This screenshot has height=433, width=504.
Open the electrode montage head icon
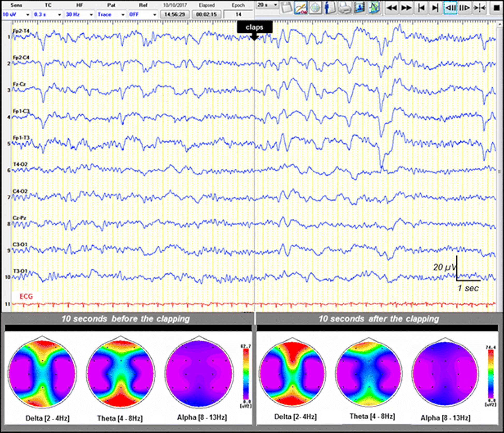click(x=315, y=8)
